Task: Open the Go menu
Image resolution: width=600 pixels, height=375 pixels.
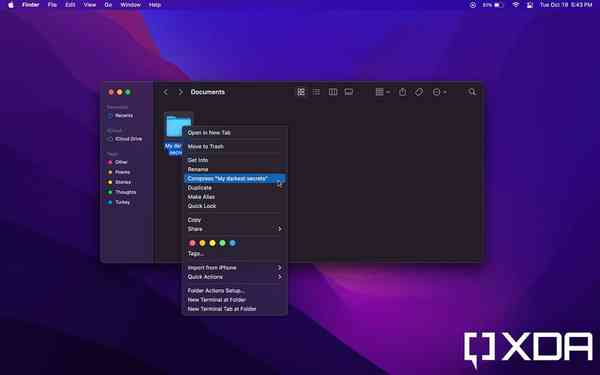Action: 108,5
